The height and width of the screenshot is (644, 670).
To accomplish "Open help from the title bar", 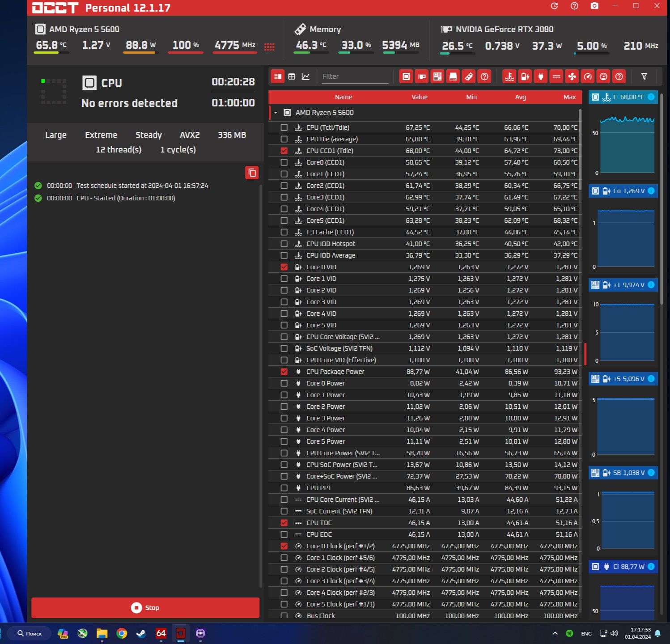I will pyautogui.click(x=574, y=6).
